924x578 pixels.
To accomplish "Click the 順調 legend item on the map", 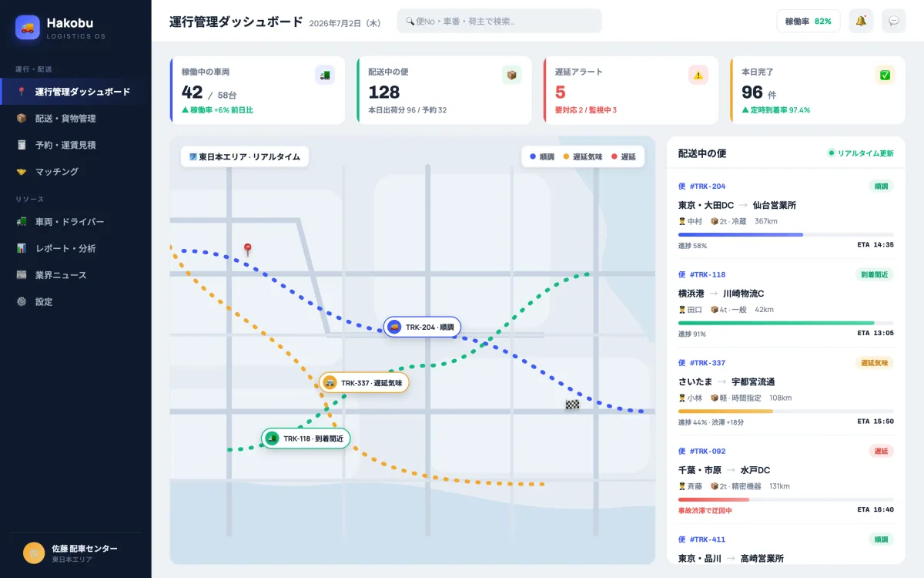I will 542,156.
